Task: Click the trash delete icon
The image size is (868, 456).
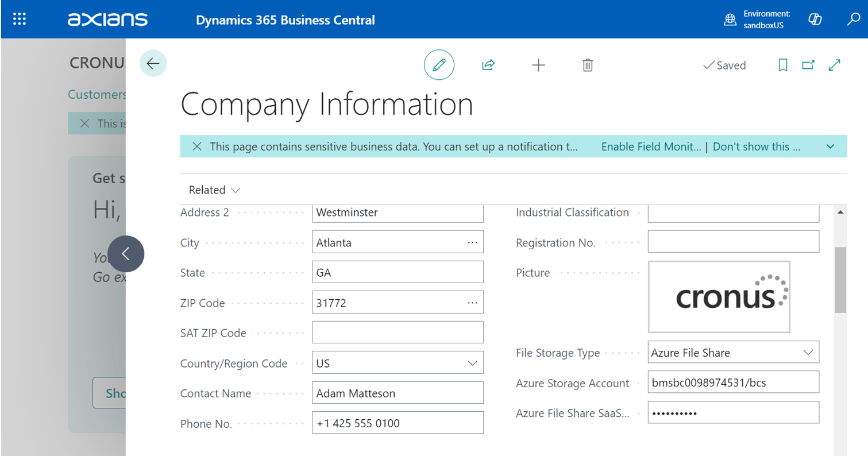Action: click(x=587, y=65)
